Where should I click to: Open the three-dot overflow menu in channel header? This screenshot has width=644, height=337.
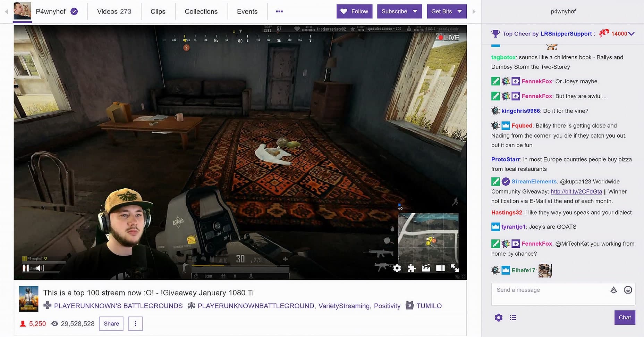(279, 11)
